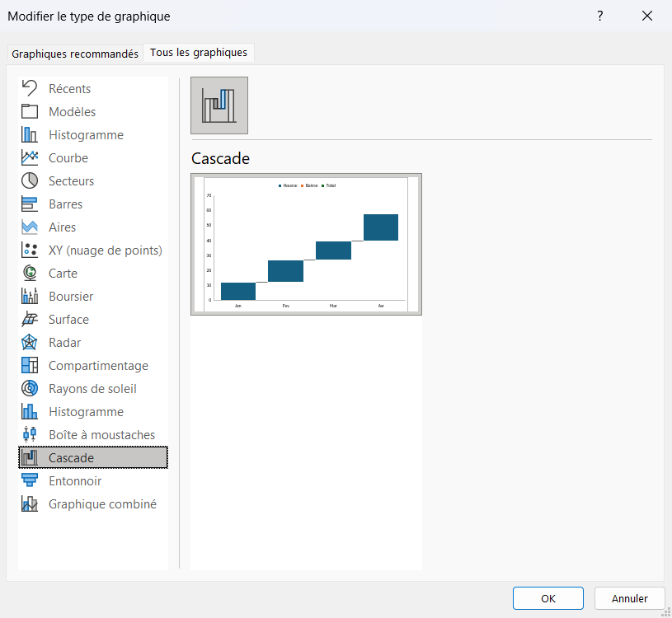This screenshot has height=618, width=672.
Task: Select the Rayons de soleil sunburst icon
Action: pos(30,388)
